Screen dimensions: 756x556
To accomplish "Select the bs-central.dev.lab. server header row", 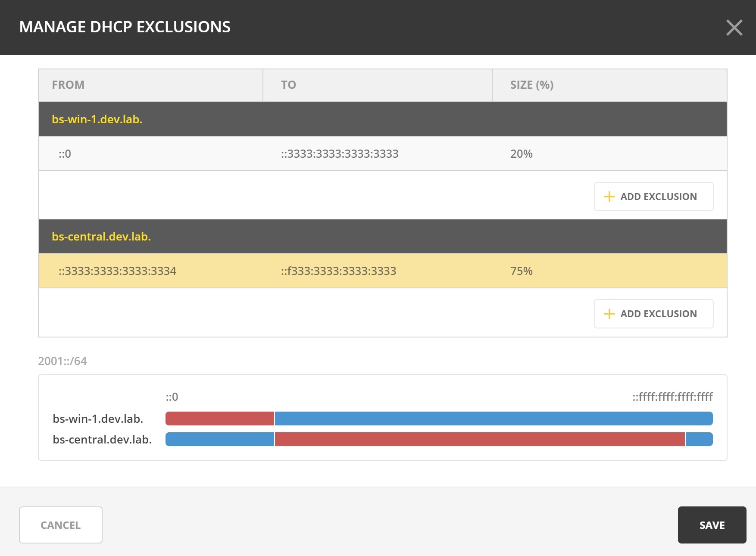I will (x=382, y=237).
